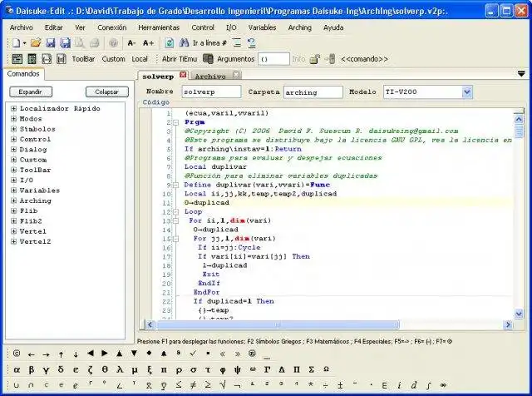Click the send-to-calculator icon before <<comando>>
The width and height of the screenshot is (532, 396).
(x=330, y=59)
